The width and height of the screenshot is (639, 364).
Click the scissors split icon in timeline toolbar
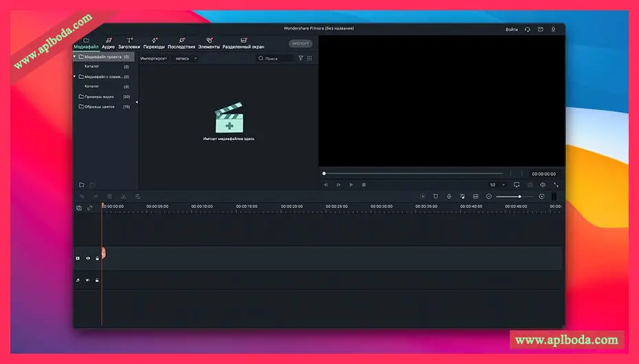point(124,196)
